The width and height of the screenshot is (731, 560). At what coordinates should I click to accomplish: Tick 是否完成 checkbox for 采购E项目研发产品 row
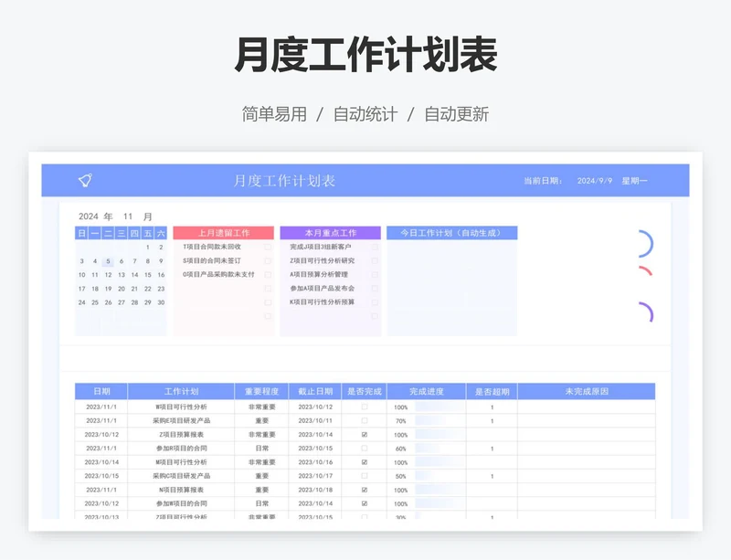[x=365, y=421]
